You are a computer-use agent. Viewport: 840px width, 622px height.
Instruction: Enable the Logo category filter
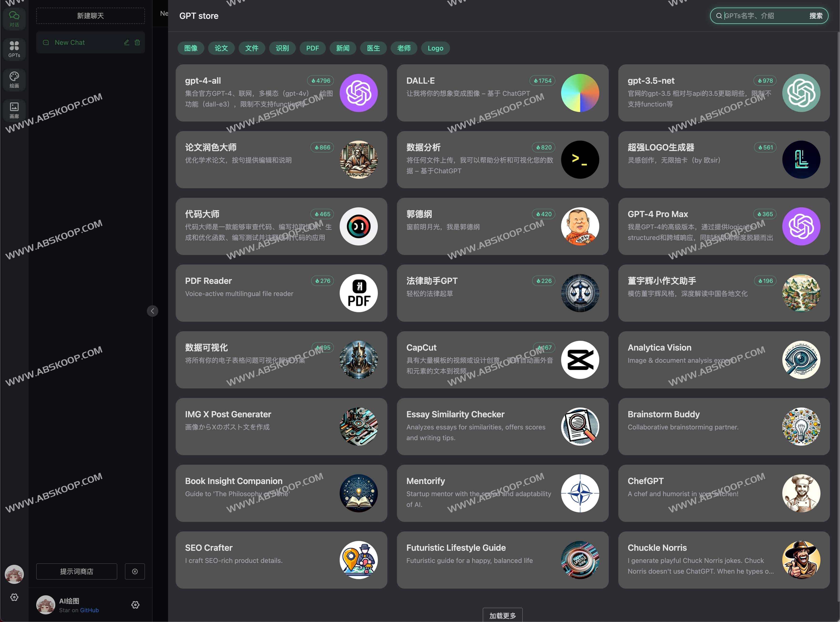click(435, 48)
